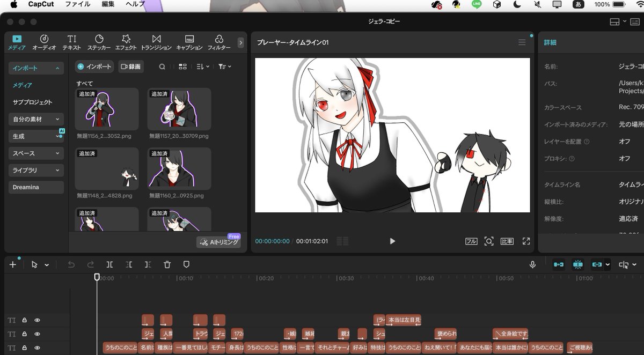Open the 編集 menu
The height and width of the screenshot is (355, 644).
pyautogui.click(x=108, y=4)
